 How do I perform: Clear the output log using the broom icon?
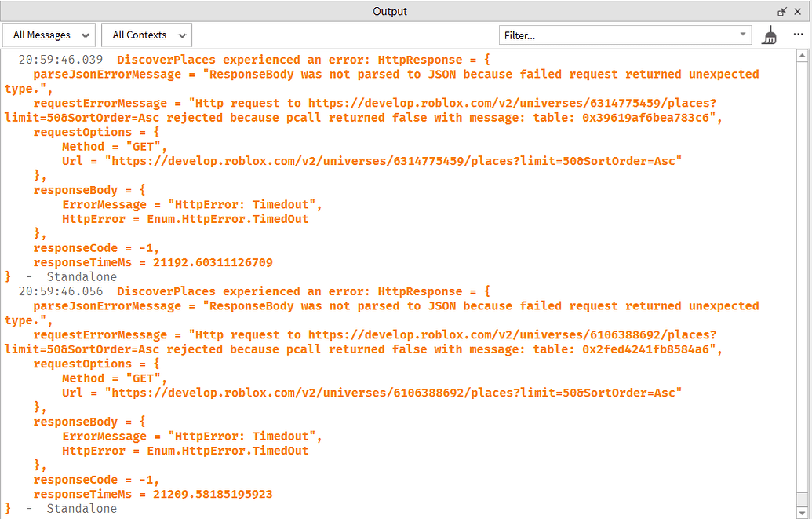[769, 35]
